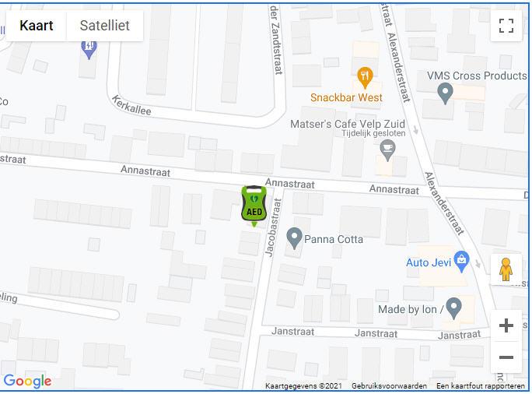Click the Google logo
Viewport: 532px width, 394px height.
27,381
